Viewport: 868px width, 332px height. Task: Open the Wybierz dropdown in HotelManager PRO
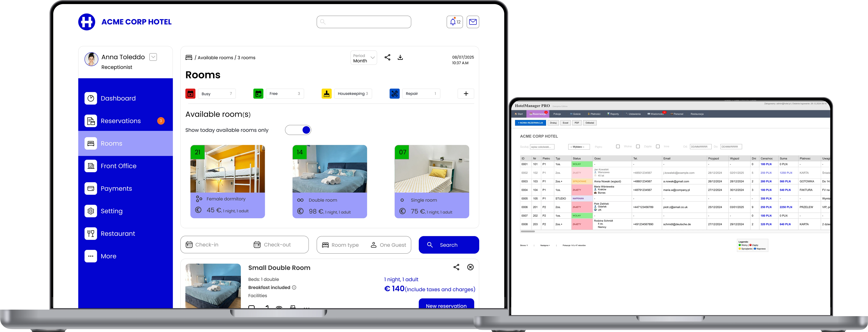point(579,147)
